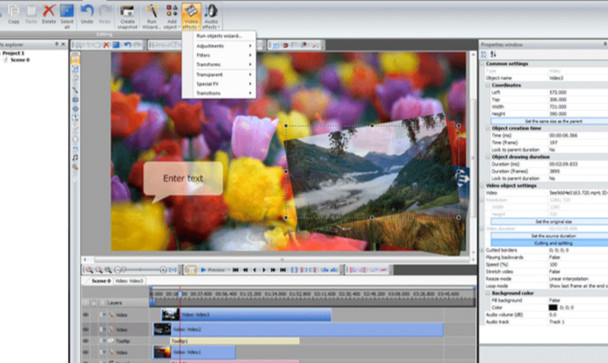The image size is (608, 363).
Task: Switch to the Scene 0 timeline tab
Action: point(101,281)
